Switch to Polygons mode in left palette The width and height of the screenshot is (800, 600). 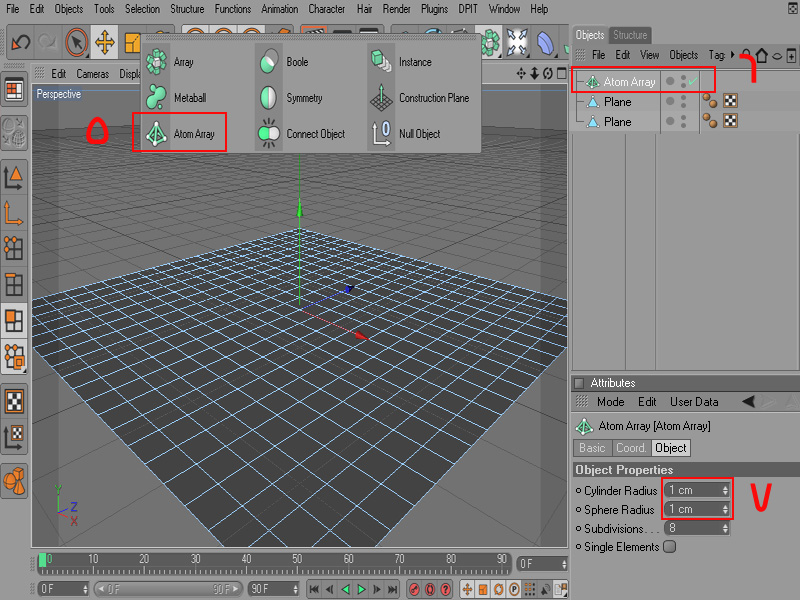tap(14, 321)
